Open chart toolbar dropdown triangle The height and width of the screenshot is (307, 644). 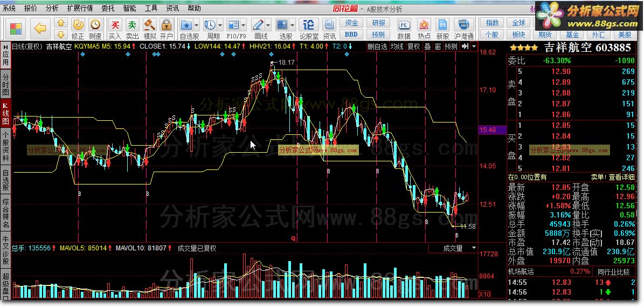(474, 46)
